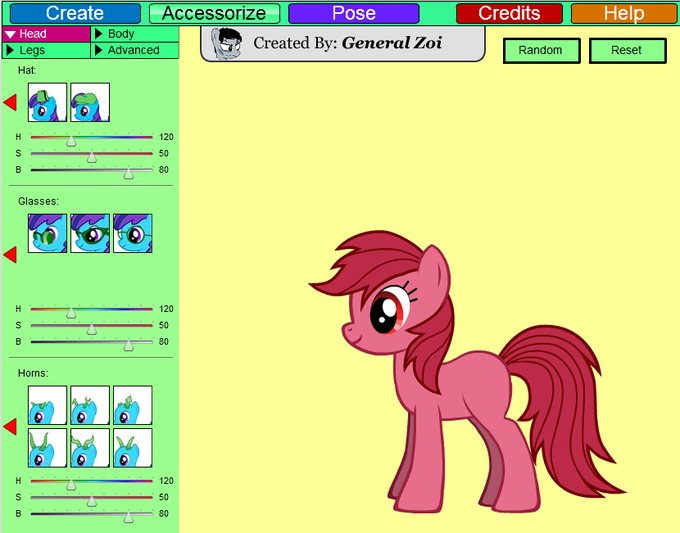Open the Help page

[624, 13]
